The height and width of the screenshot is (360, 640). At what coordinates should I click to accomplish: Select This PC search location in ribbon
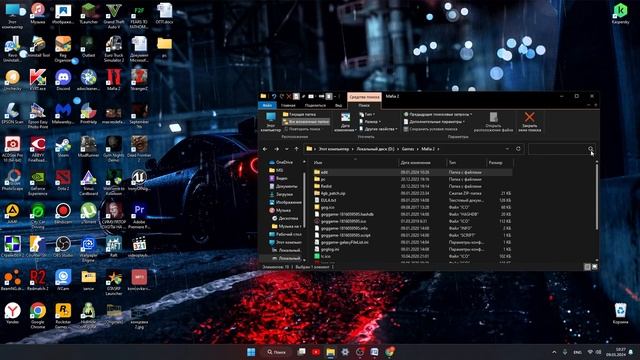click(271, 122)
